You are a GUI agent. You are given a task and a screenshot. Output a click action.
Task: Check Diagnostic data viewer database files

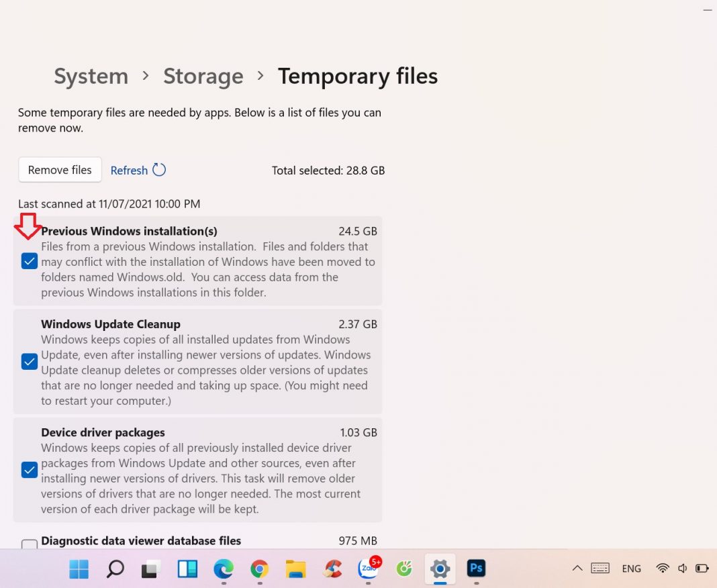click(x=29, y=544)
